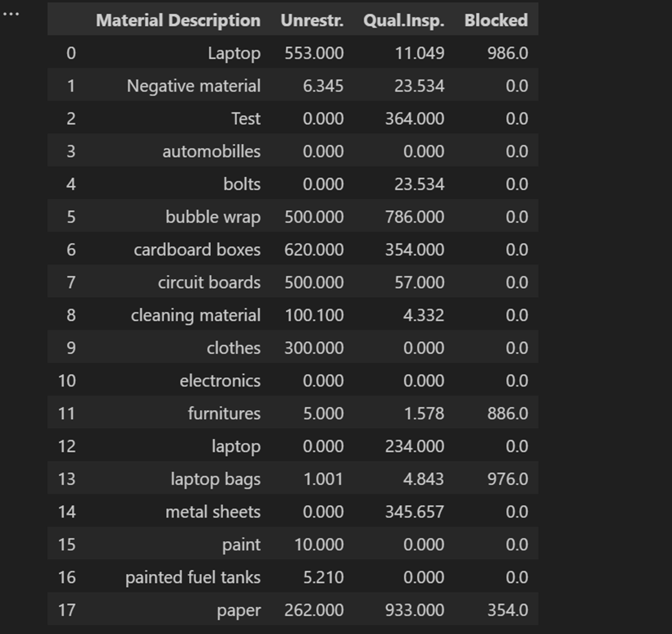Select the automobilles cell

click(211, 152)
